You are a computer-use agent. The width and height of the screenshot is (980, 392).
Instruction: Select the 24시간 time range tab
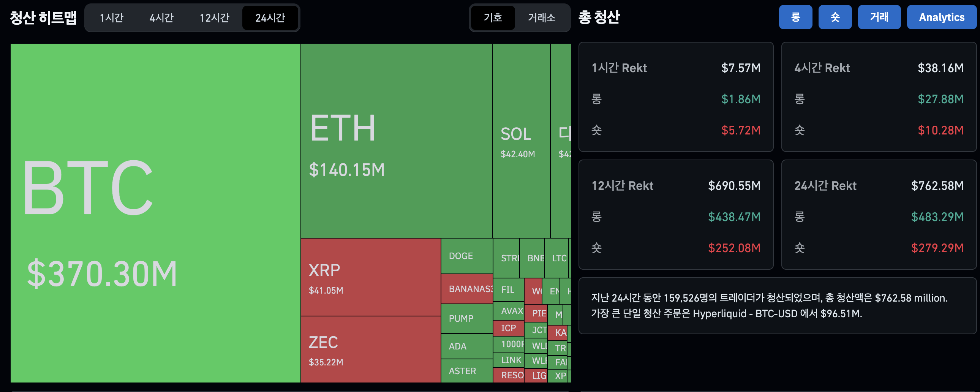pos(270,17)
